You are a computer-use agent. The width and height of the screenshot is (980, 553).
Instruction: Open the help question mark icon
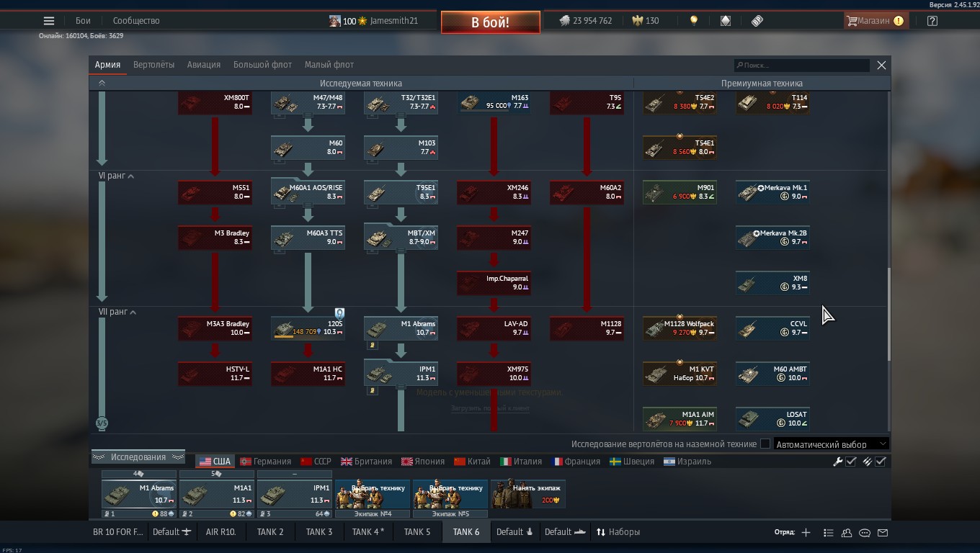point(932,21)
